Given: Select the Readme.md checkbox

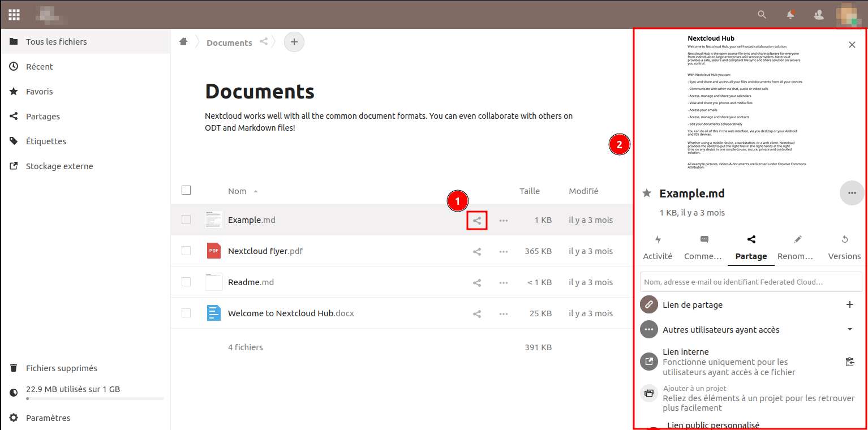Looking at the screenshot, I should click(x=186, y=282).
